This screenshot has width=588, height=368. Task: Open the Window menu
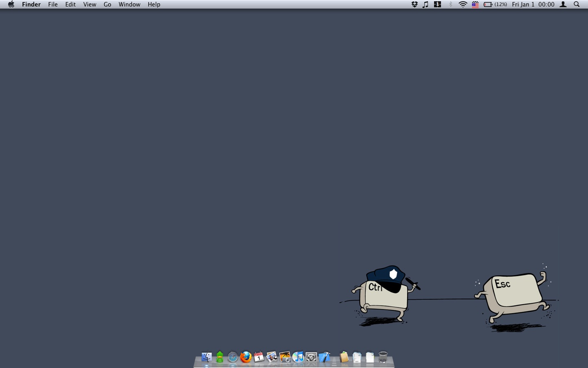click(x=129, y=4)
